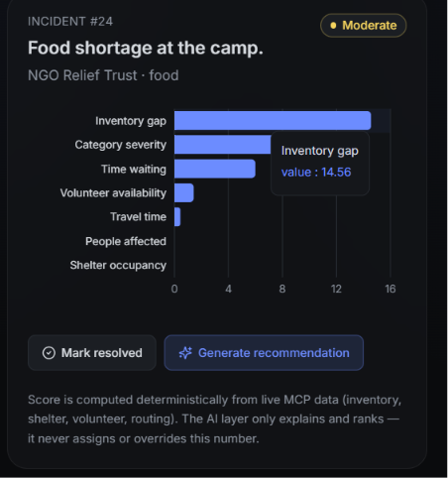
Task: Click the incident title Food shortage at the camp
Action: 146,48
